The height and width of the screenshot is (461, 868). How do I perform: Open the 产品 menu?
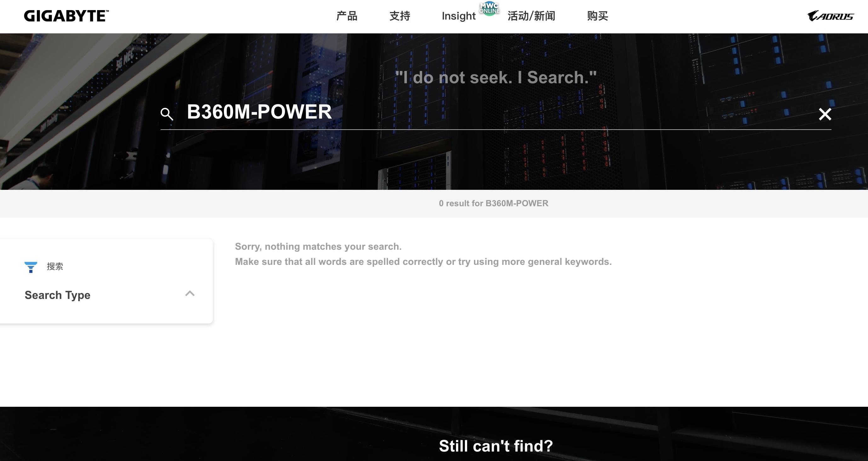point(347,16)
